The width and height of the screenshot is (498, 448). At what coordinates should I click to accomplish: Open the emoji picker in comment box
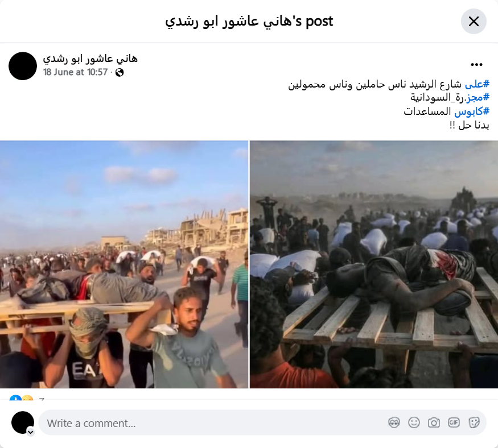click(x=414, y=422)
